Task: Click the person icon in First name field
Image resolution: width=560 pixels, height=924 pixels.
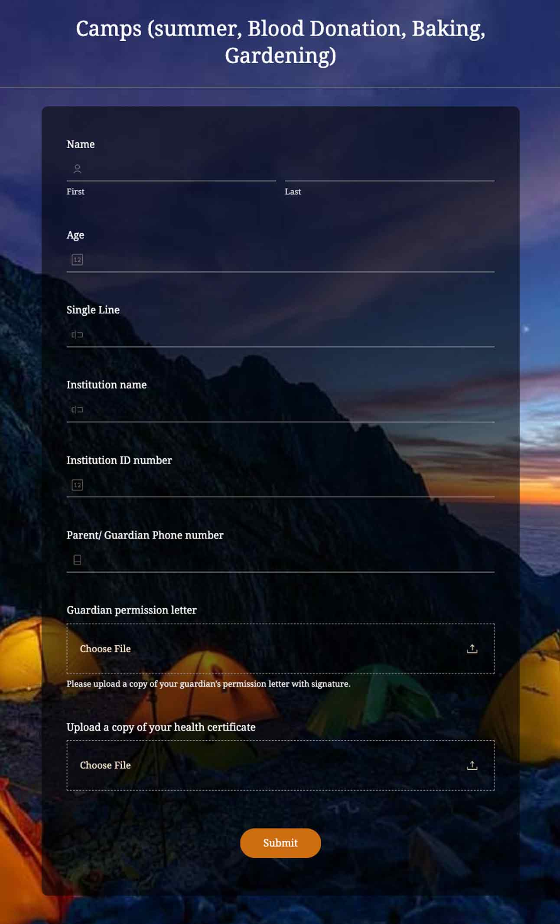Action: (x=77, y=169)
